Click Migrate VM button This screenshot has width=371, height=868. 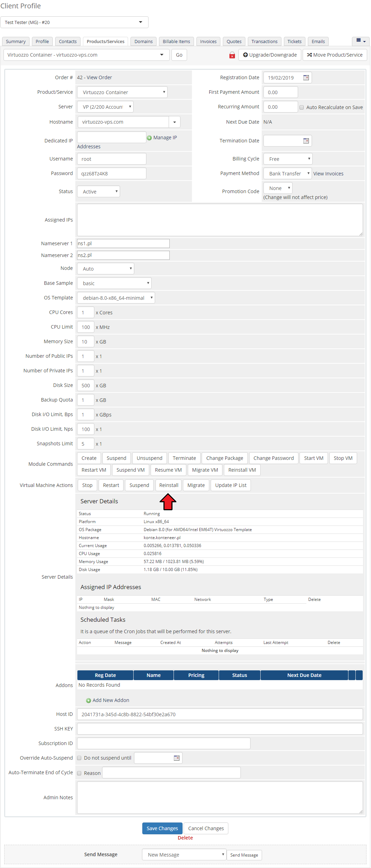click(205, 470)
